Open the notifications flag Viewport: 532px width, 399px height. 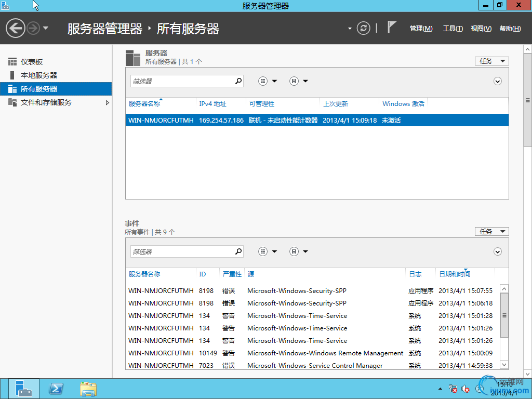pos(392,27)
